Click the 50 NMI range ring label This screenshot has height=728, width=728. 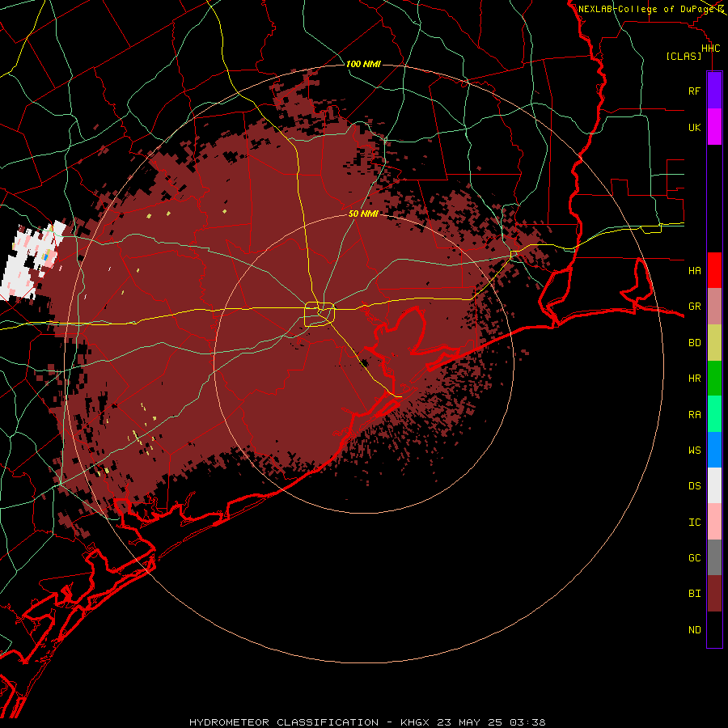pos(363,214)
